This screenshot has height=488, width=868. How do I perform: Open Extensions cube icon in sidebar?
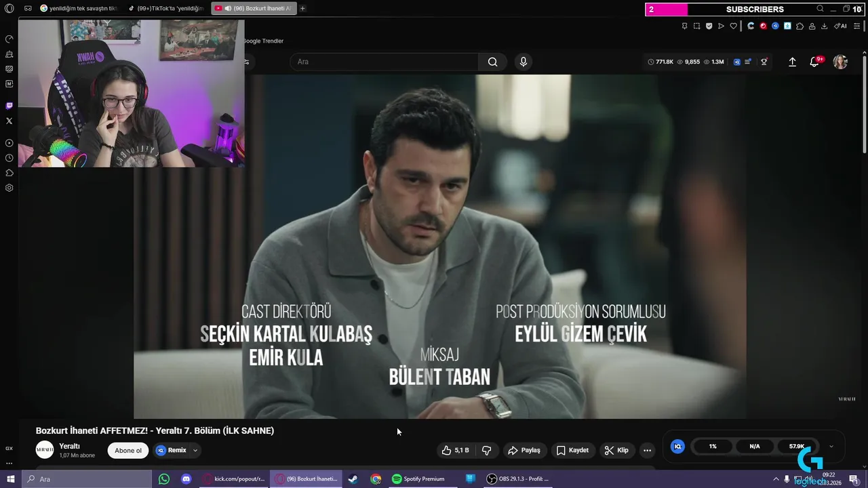click(x=9, y=173)
